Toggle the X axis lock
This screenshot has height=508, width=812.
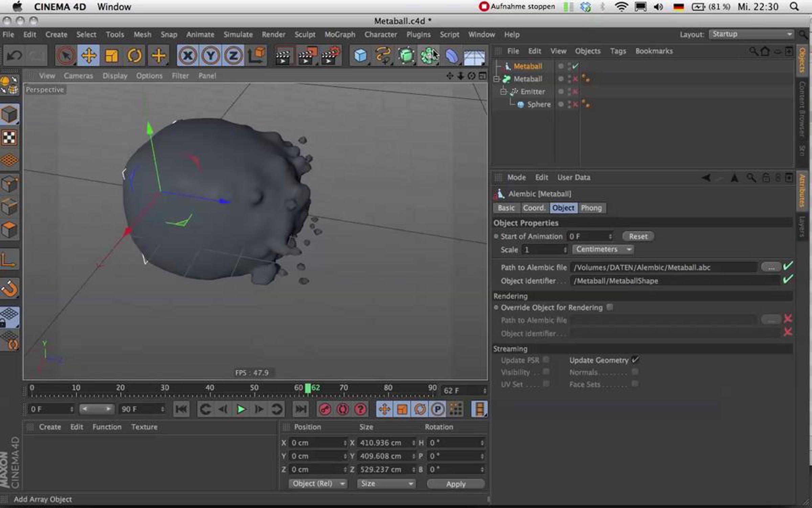(x=188, y=56)
